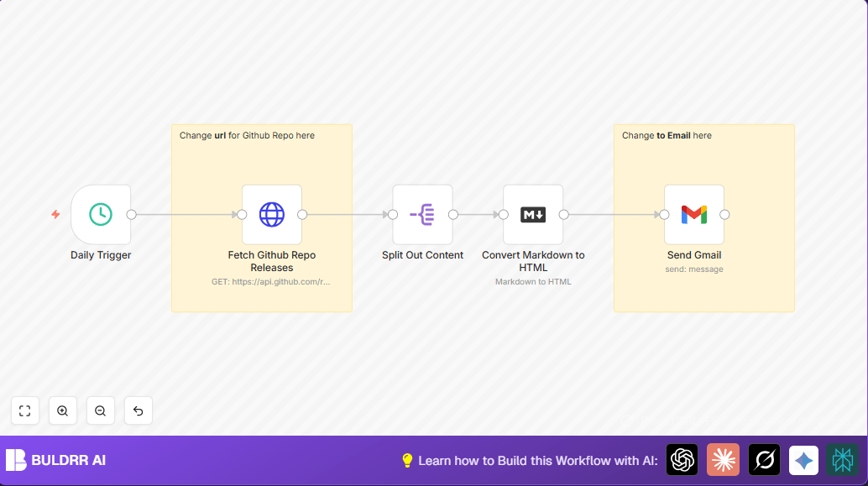
Task: Zoom in on the workflow canvas
Action: (63, 410)
